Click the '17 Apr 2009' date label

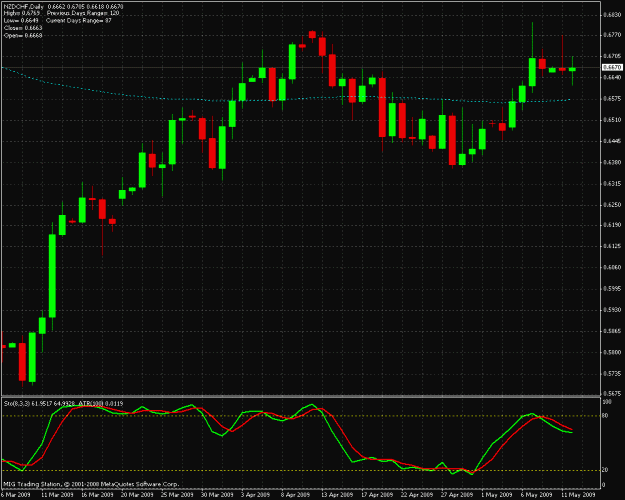point(377,495)
